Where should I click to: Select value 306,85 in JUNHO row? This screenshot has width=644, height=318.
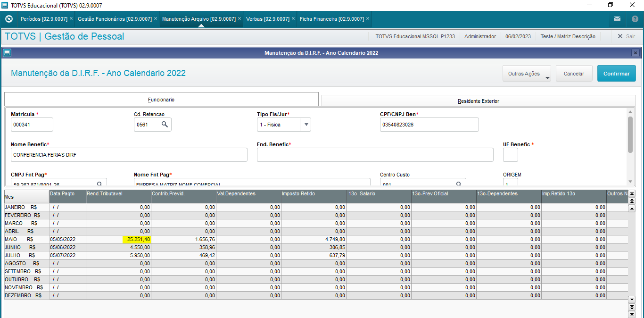(338, 247)
